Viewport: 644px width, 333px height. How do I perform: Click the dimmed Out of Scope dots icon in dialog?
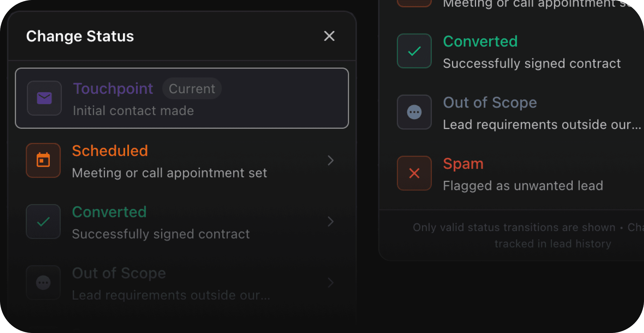43,282
